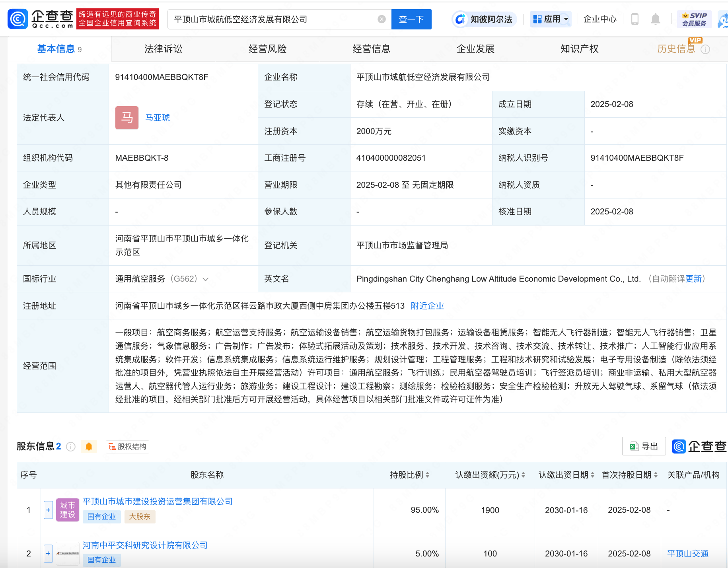Select 工商注册号 410400000082051 value
The image size is (728, 568).
391,158
